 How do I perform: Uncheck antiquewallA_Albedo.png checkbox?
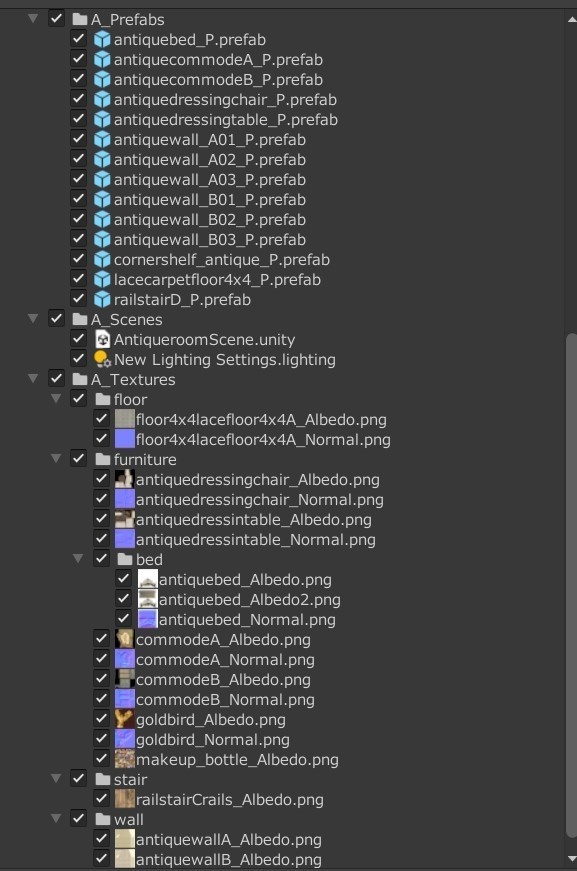pyautogui.click(x=101, y=838)
